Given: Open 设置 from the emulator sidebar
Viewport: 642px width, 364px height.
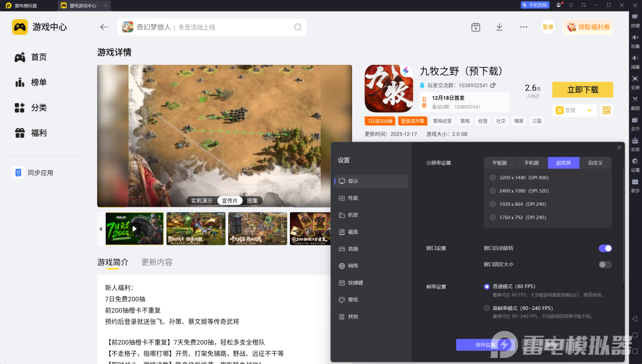Looking at the screenshot, I should pos(635,165).
